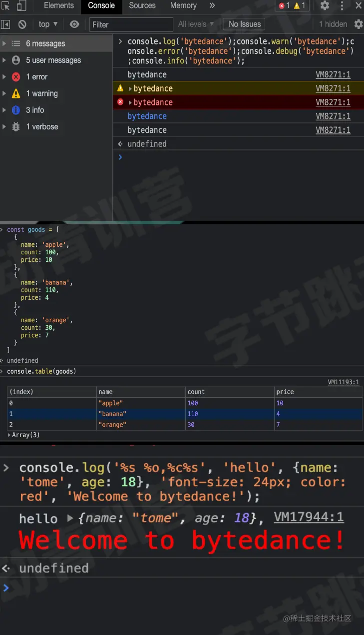Sort table by the (index) column header
This screenshot has width=364, height=635.
(52, 392)
